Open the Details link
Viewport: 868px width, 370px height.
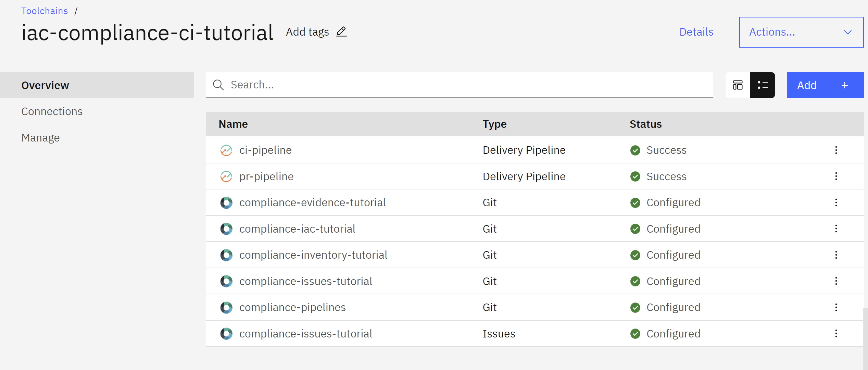[x=696, y=32]
